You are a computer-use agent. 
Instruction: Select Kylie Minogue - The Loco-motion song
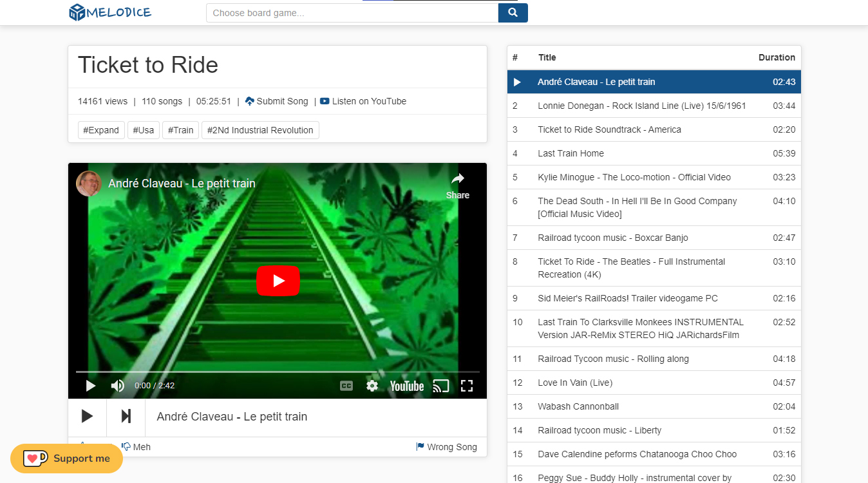pyautogui.click(x=654, y=177)
